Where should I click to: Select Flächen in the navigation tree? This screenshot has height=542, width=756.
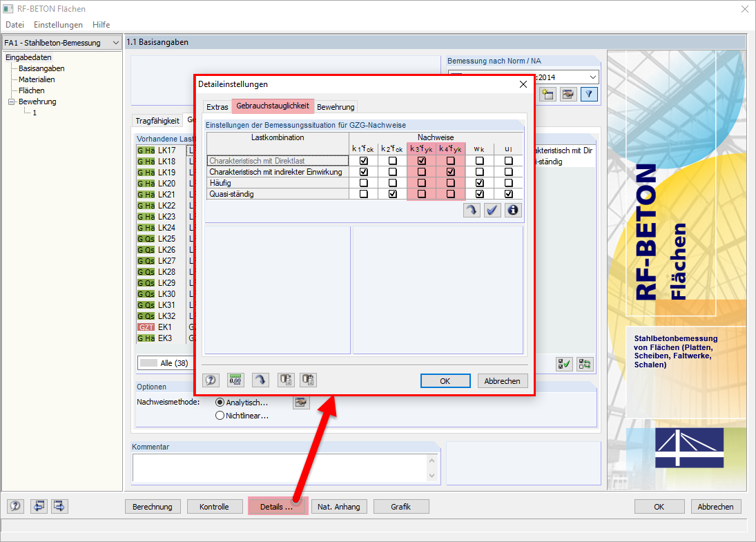coord(31,90)
